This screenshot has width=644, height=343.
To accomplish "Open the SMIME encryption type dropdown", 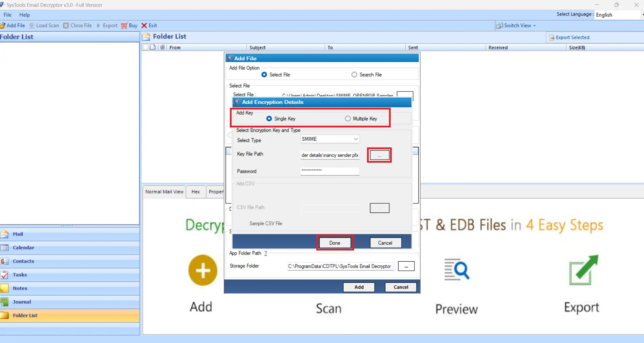I will coord(356,139).
